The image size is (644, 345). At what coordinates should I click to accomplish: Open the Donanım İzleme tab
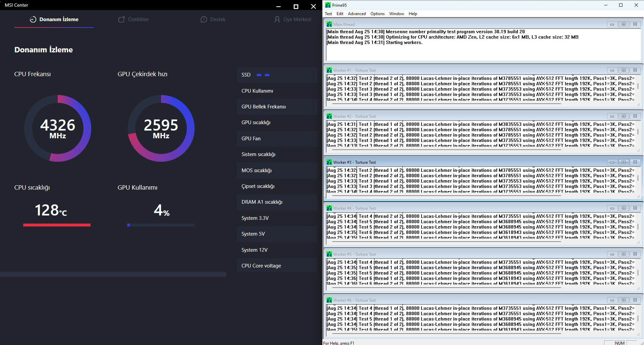54,19
